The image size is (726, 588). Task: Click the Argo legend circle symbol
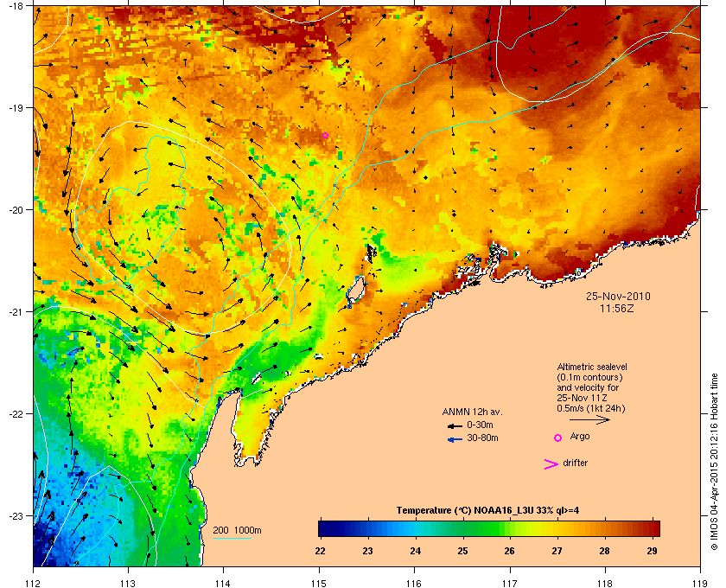tap(558, 438)
